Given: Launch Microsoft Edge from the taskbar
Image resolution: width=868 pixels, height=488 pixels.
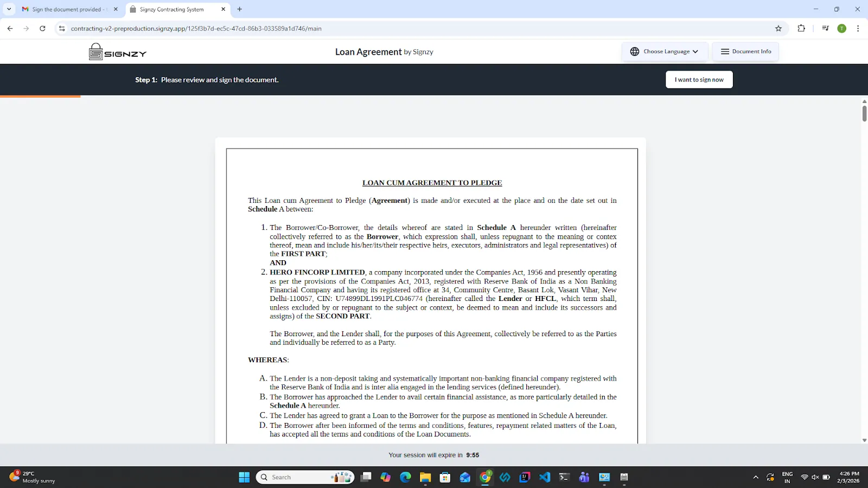Looking at the screenshot, I should click(405, 477).
